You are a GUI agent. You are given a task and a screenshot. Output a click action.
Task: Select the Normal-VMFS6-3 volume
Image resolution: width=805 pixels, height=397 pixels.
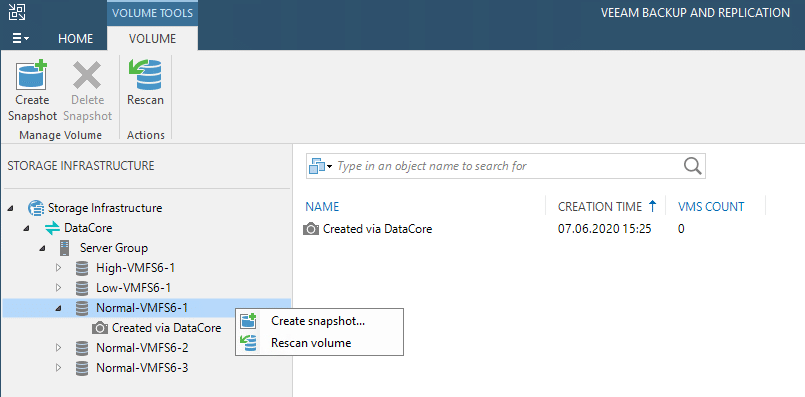coord(142,368)
